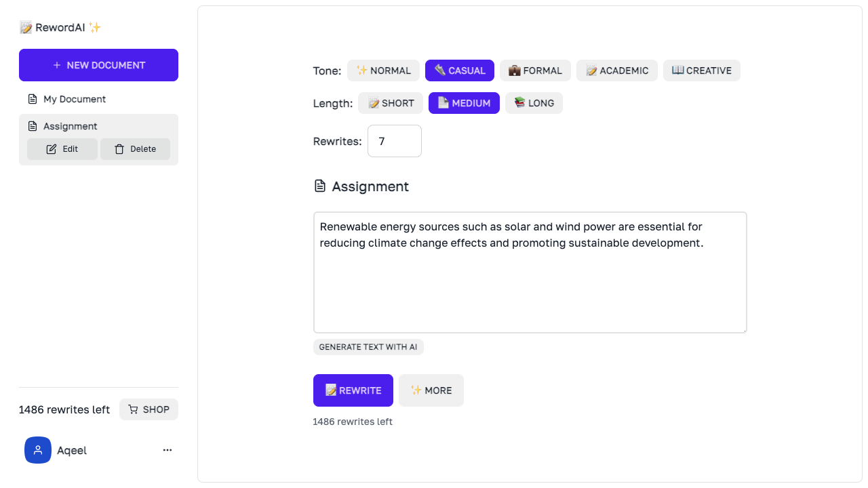Viewport: 868px width, 488px height.
Task: Open the options menu beside Aqeel
Action: (167, 450)
